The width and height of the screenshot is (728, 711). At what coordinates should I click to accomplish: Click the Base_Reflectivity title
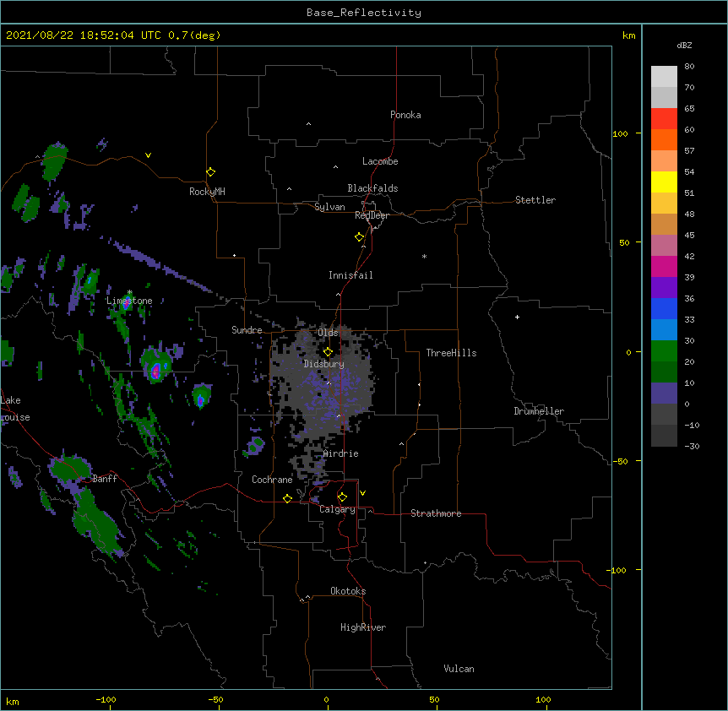click(x=364, y=13)
